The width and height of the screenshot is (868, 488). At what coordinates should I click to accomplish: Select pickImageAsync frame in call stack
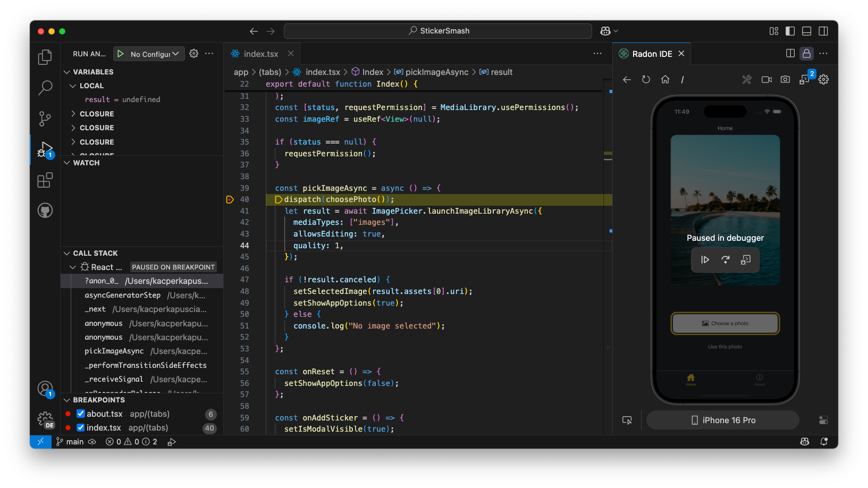coord(114,351)
